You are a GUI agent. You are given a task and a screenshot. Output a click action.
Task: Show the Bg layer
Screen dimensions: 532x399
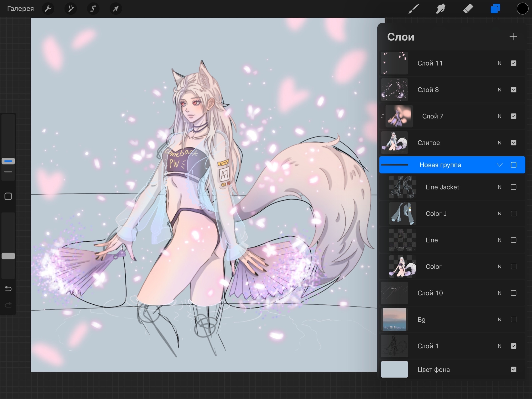514,320
